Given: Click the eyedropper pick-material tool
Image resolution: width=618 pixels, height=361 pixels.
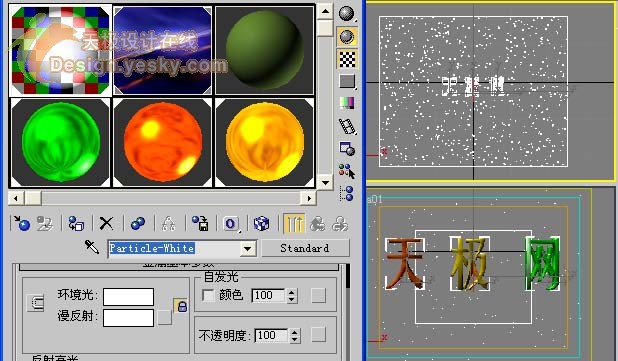Looking at the screenshot, I should (x=92, y=247).
